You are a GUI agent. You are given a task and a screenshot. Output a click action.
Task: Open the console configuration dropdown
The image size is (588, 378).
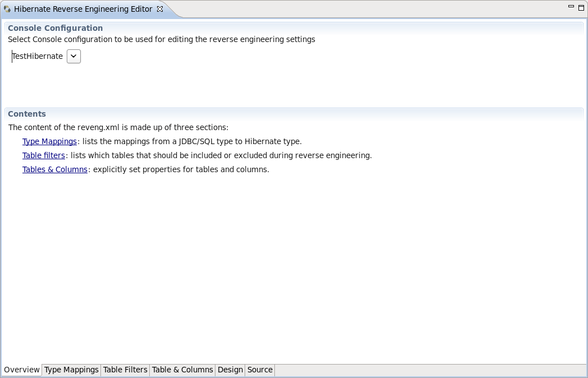coord(73,56)
